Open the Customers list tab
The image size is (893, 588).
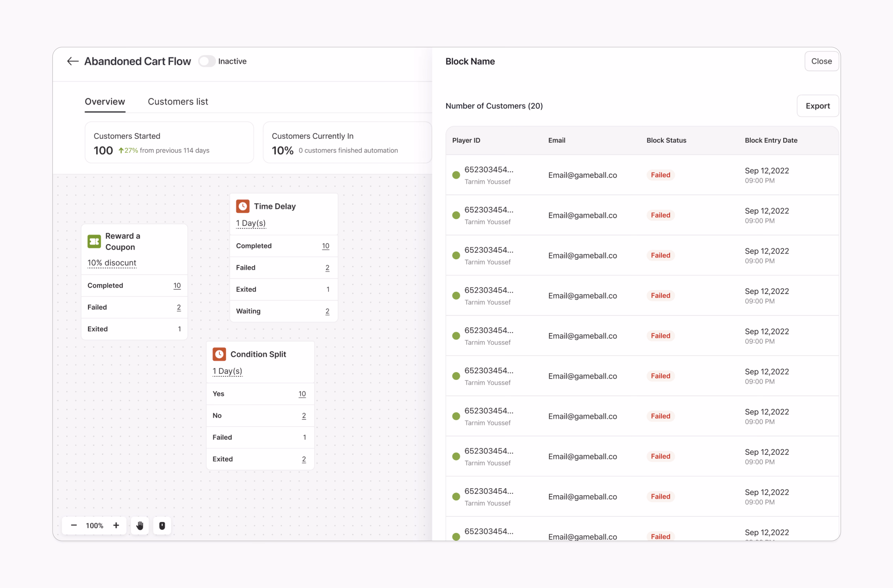pos(178,102)
